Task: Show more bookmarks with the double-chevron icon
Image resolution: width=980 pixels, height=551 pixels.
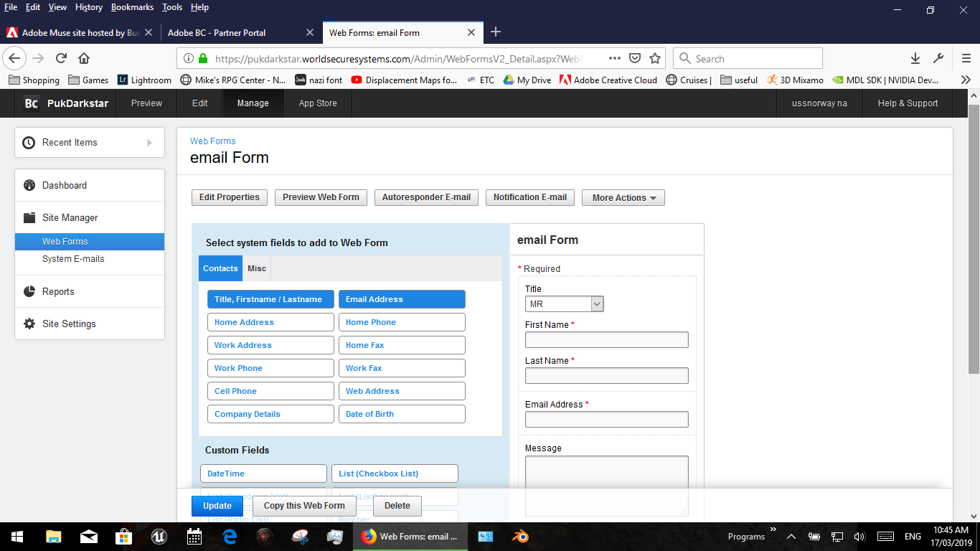Action: (x=966, y=80)
